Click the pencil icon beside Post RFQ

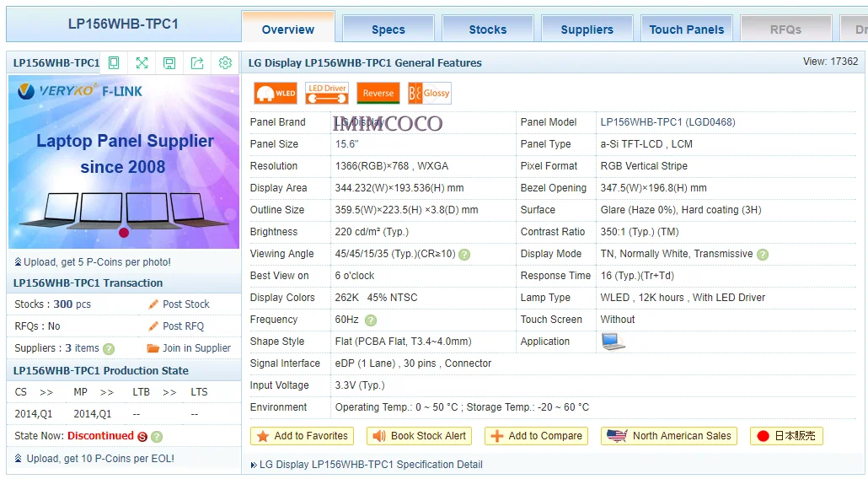click(153, 326)
